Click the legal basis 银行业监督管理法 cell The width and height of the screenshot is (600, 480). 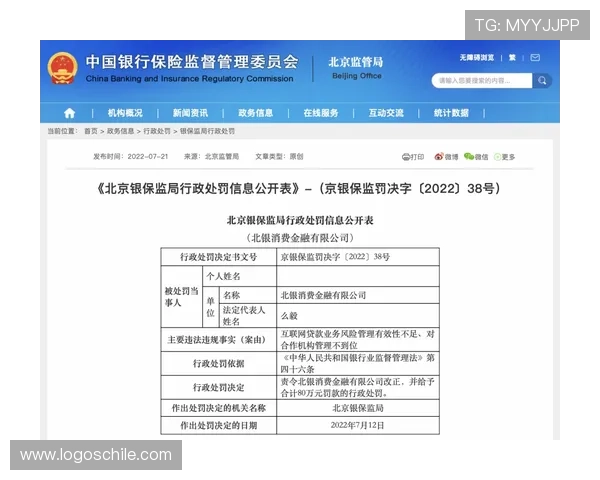click(x=358, y=364)
